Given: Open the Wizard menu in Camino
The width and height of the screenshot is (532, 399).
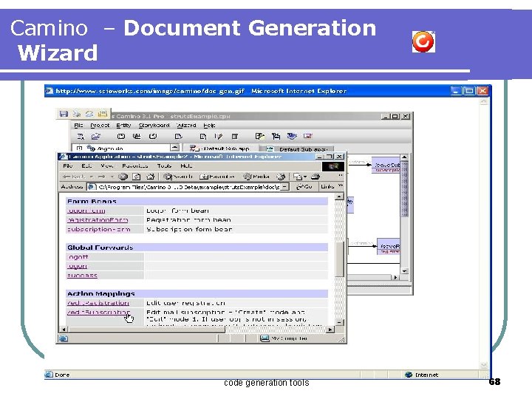Looking at the screenshot, I should click(x=186, y=125).
